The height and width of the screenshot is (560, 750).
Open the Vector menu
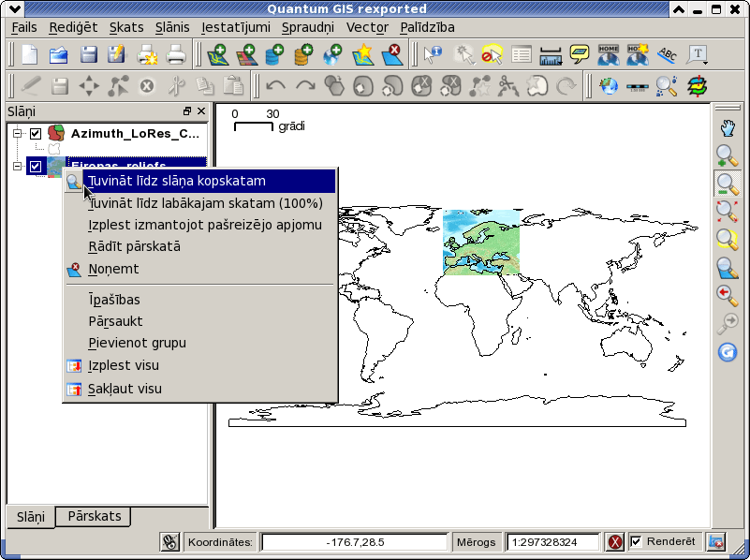tap(367, 28)
